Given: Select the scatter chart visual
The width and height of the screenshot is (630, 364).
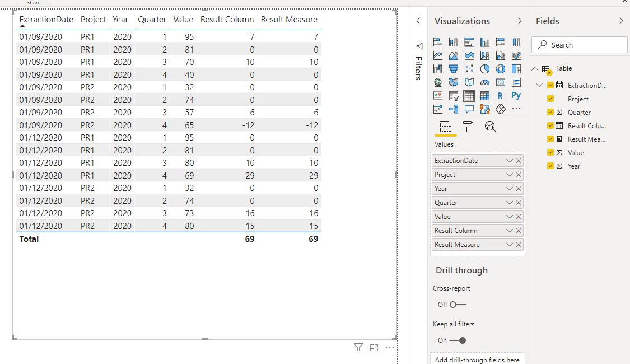Looking at the screenshot, I should click(469, 69).
